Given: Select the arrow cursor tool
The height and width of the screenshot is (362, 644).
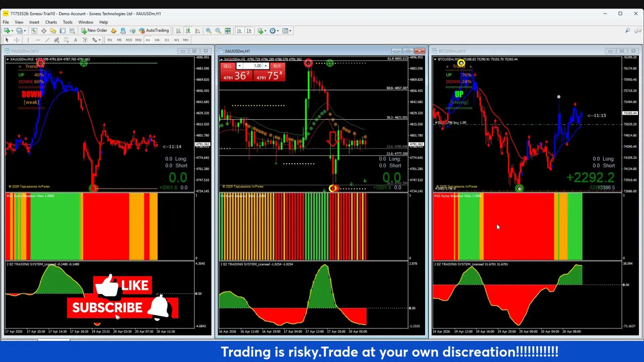Looking at the screenshot, I should (7, 40).
